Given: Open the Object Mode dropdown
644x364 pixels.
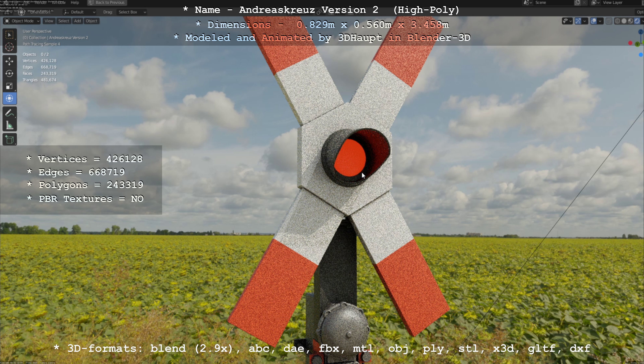Looking at the screenshot, I should pyautogui.click(x=22, y=21).
